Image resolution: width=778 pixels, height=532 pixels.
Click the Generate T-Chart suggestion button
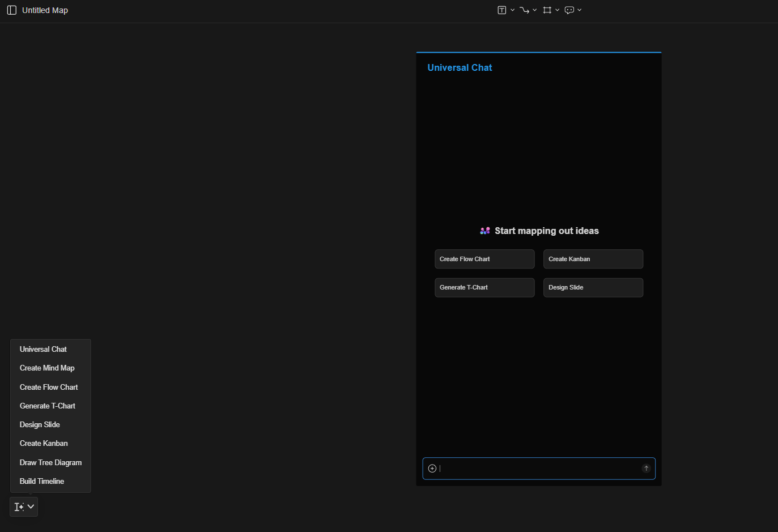484,287
